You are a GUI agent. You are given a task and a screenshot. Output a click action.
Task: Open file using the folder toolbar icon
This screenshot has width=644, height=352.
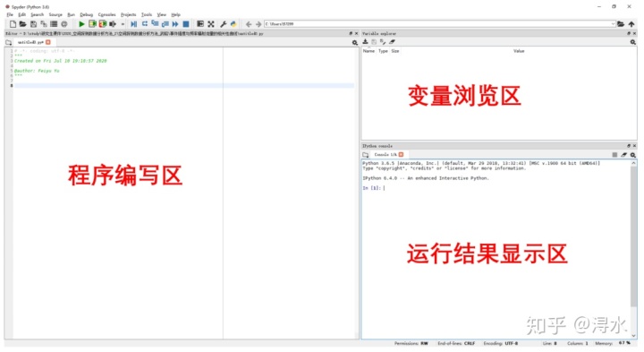pyautogui.click(x=23, y=24)
